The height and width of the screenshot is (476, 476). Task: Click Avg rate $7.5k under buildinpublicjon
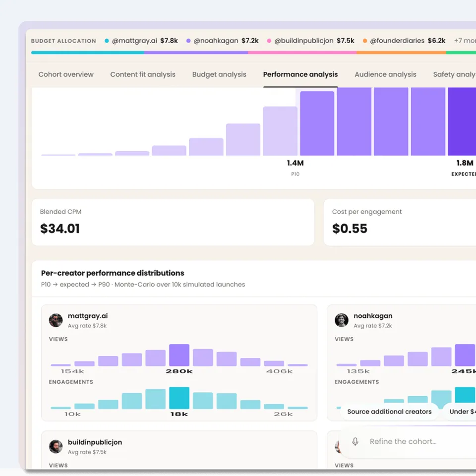87,452
